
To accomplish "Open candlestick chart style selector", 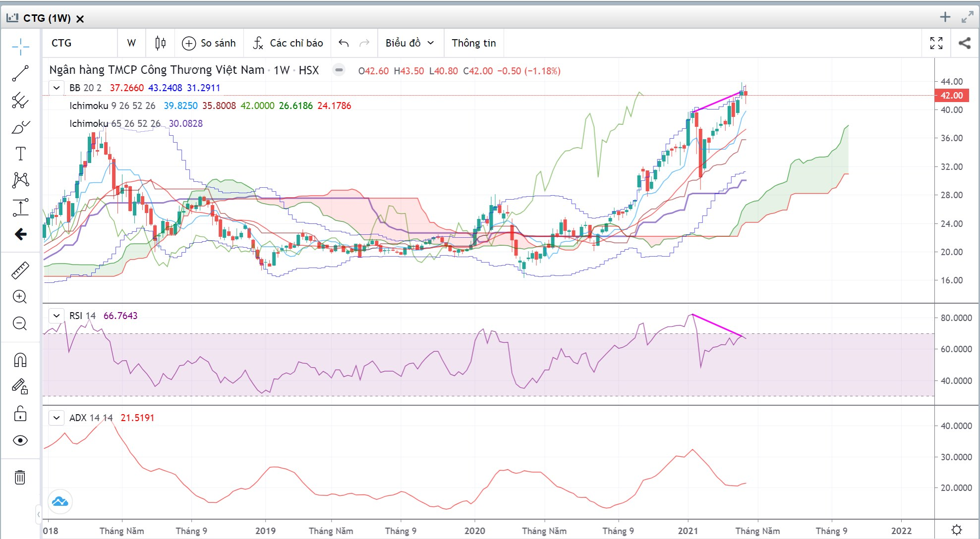I will (x=160, y=43).
